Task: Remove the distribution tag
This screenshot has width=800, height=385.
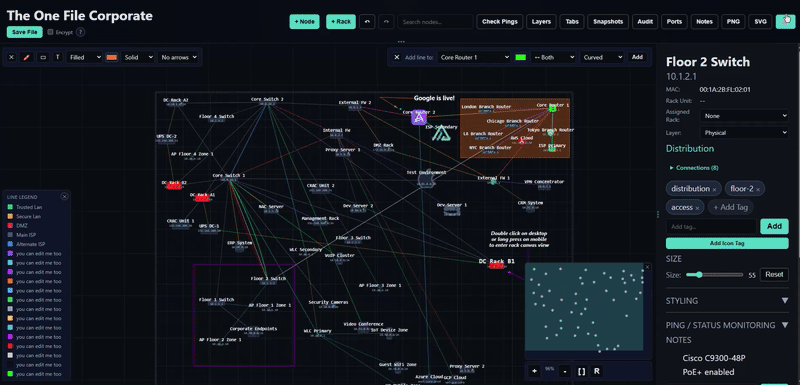Action: [x=714, y=190]
